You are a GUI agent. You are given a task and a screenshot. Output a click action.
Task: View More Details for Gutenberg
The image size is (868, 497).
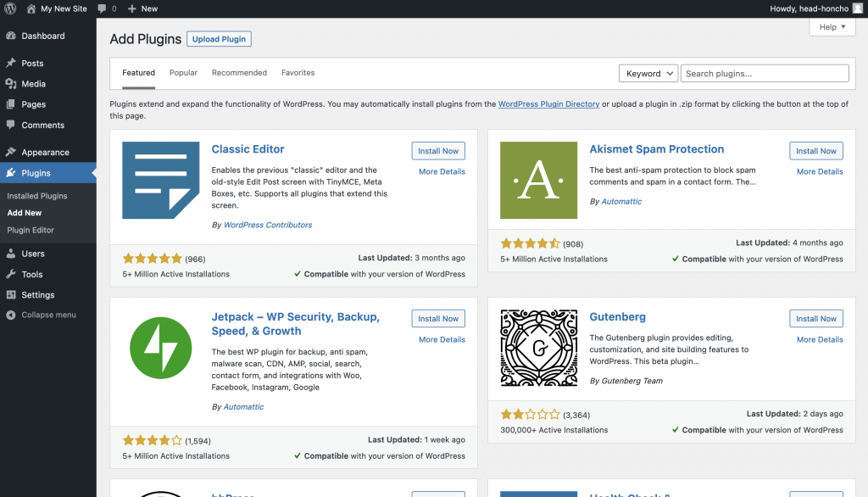[x=819, y=339]
